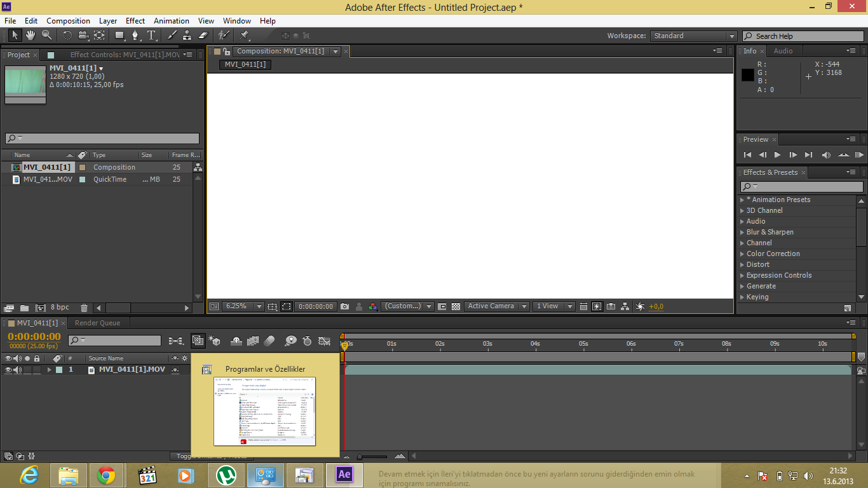Click the timeline zoom slider
This screenshot has width=868, height=488.
pyautogui.click(x=372, y=456)
